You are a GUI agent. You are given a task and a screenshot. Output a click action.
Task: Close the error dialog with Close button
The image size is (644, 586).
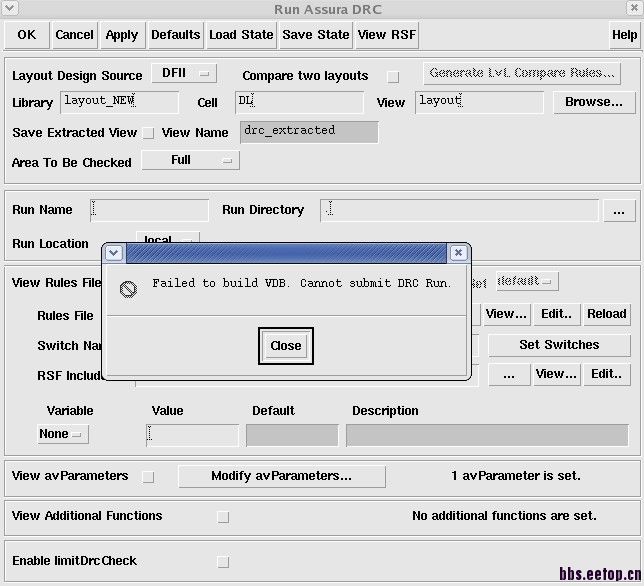(286, 346)
